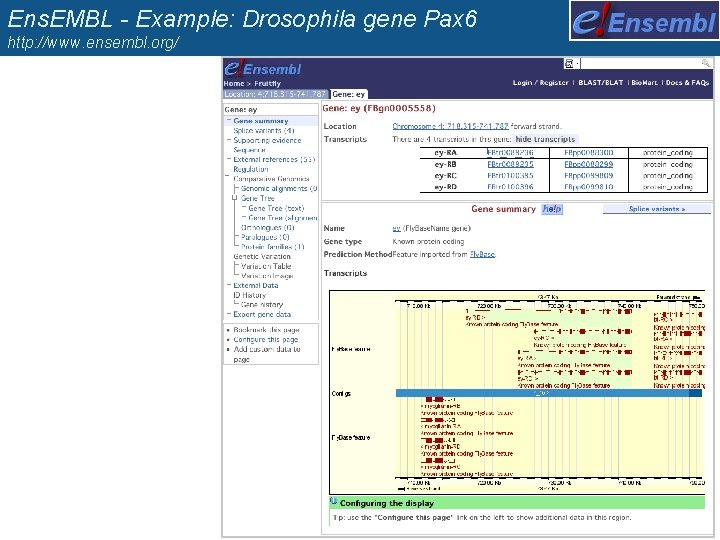Open Genomic alignments sidebar item

coord(279,188)
